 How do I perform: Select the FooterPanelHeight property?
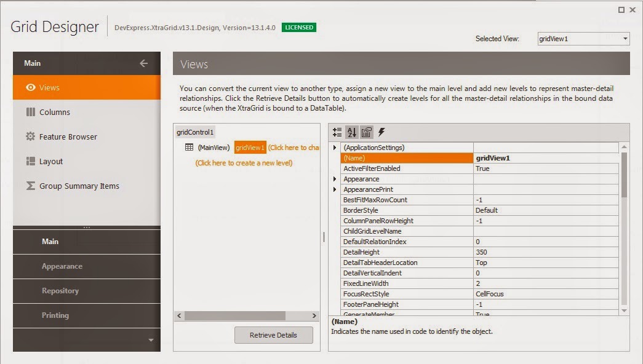coord(407,304)
